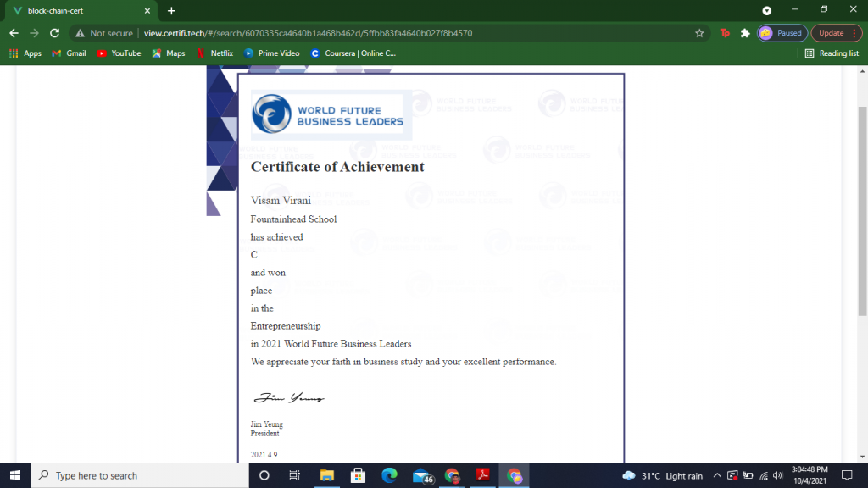Open the first Chrome taskbar icon beside Mail
This screenshot has width=868, height=488.
(x=452, y=475)
